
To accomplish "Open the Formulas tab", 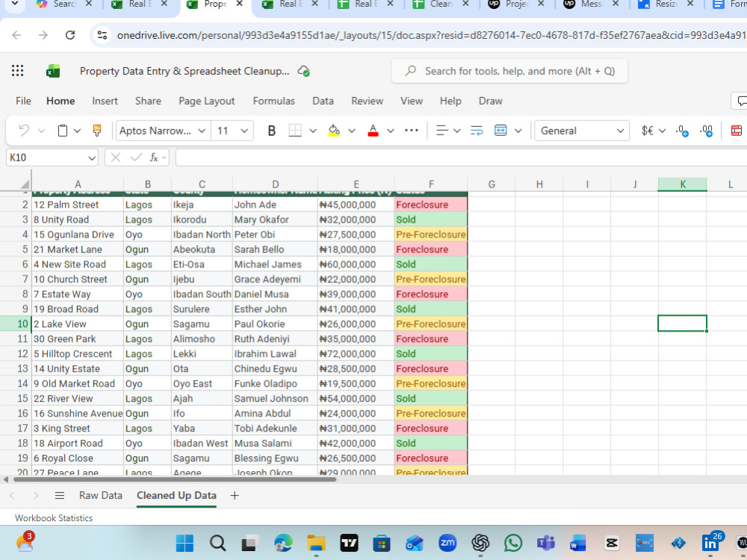I will pos(274,101).
